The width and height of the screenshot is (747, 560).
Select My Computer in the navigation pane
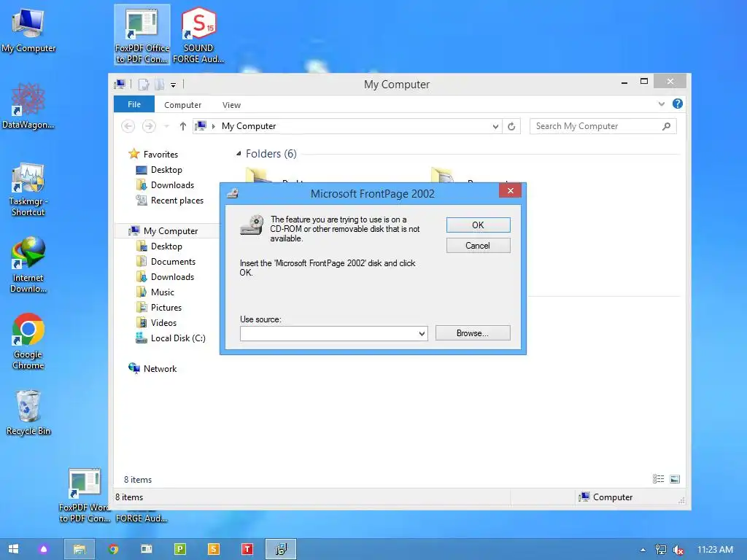170,231
